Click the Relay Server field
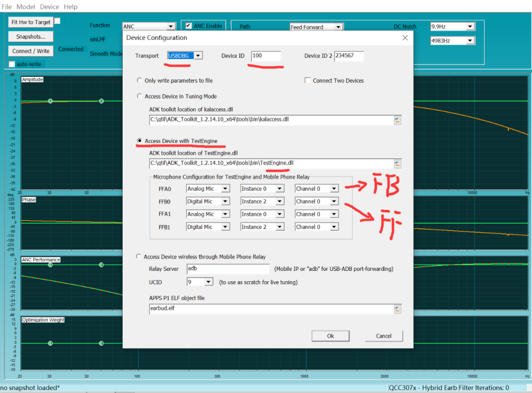 [228, 268]
